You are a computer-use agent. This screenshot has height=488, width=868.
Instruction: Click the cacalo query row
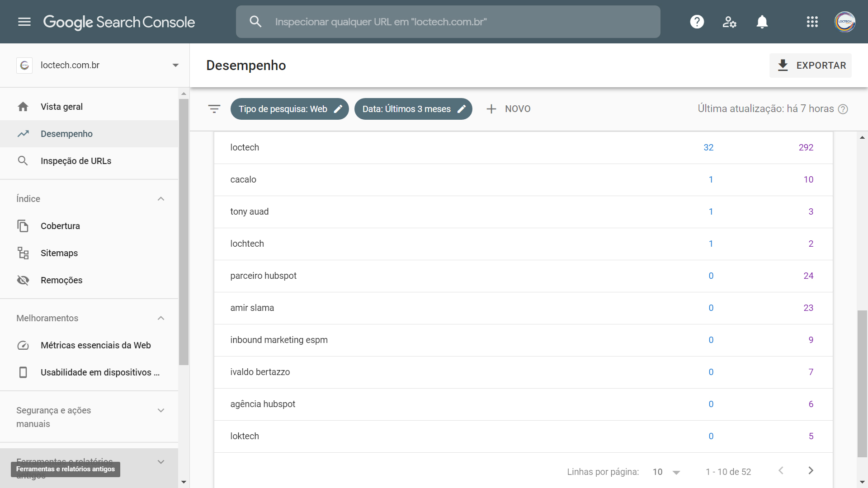pos(523,180)
